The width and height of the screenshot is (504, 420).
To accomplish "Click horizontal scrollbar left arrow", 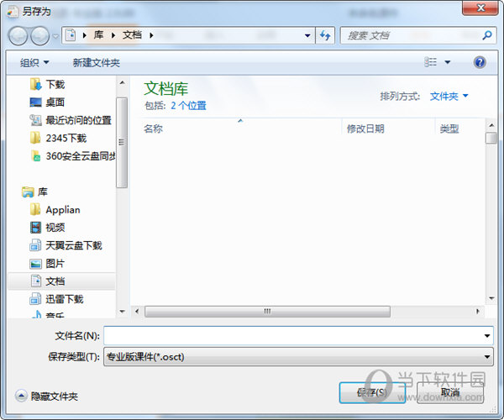I will (137, 311).
